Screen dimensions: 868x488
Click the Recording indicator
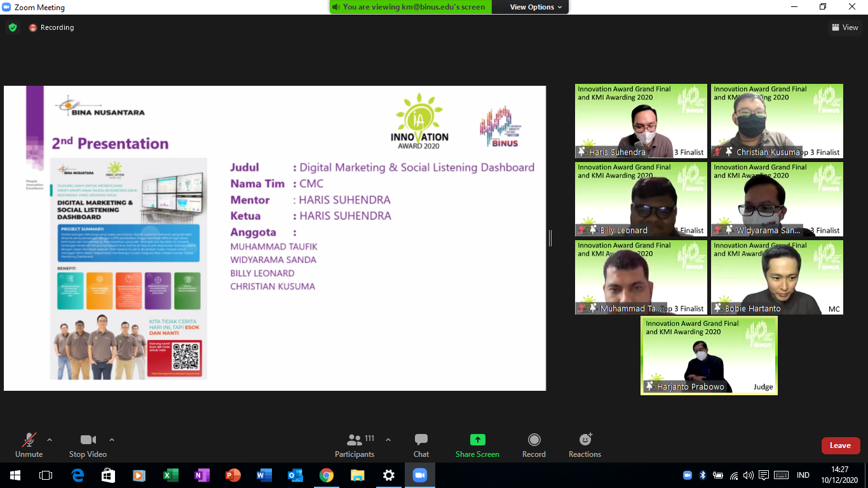(x=51, y=27)
